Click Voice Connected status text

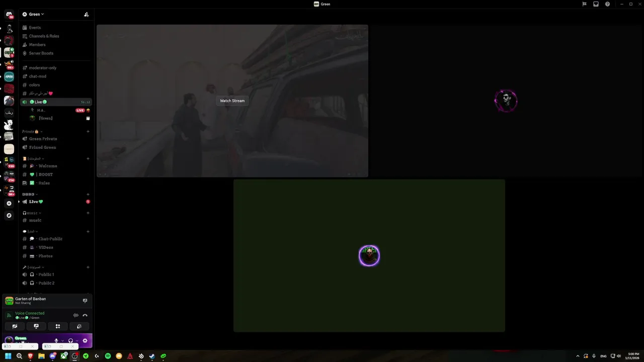click(x=30, y=313)
